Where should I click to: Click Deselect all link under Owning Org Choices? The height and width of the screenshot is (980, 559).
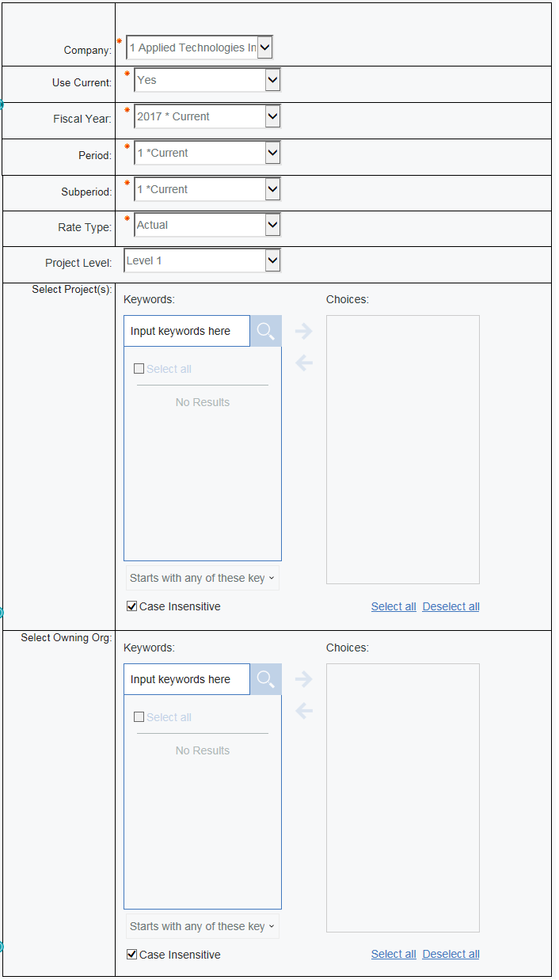pos(451,954)
